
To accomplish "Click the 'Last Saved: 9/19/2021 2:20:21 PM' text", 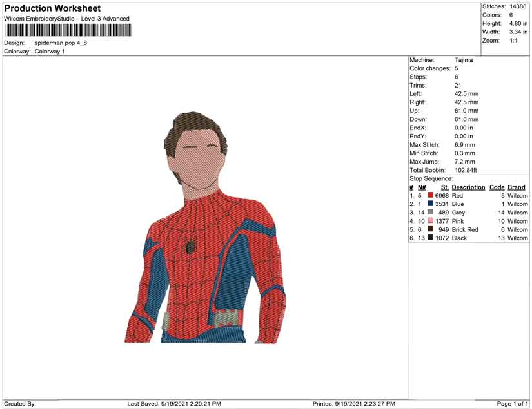I will pyautogui.click(x=174, y=404).
